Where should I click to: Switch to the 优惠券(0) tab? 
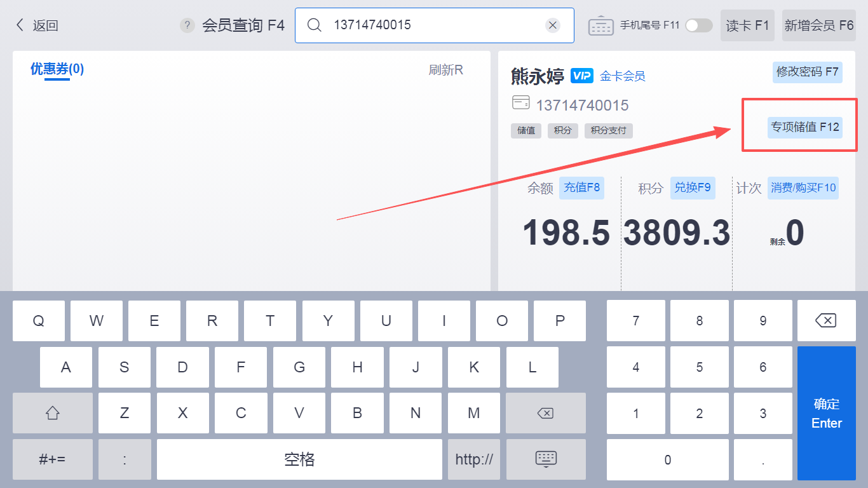coord(57,69)
